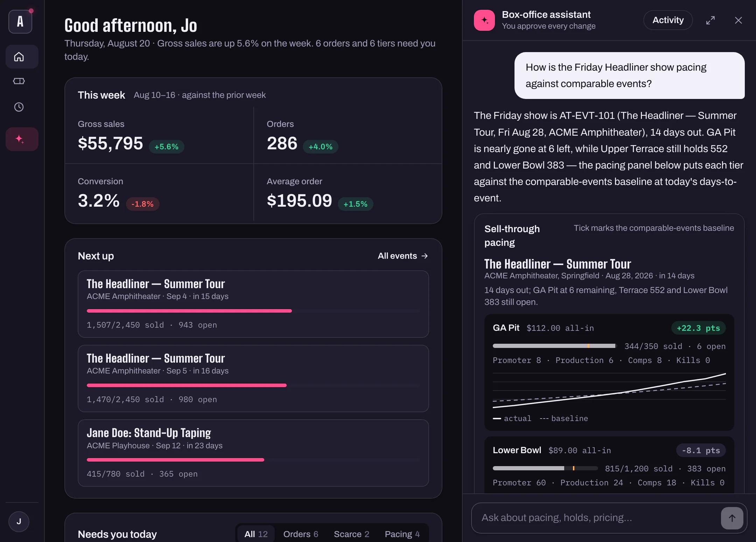
Task: Click the ACME 'A' logo icon
Action: [x=20, y=22]
